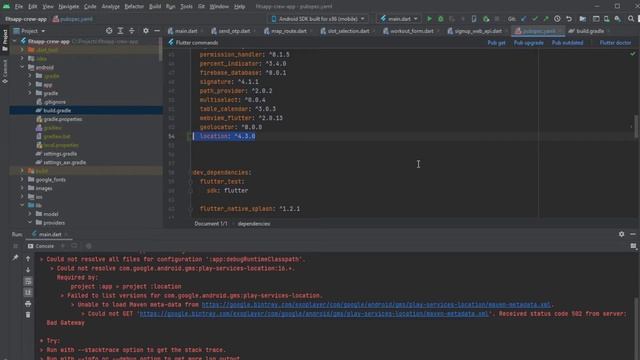Image resolution: width=640 pixels, height=360 pixels.
Task: Toggle soft-wrap in Run console
Action: pyautogui.click(x=28, y=281)
